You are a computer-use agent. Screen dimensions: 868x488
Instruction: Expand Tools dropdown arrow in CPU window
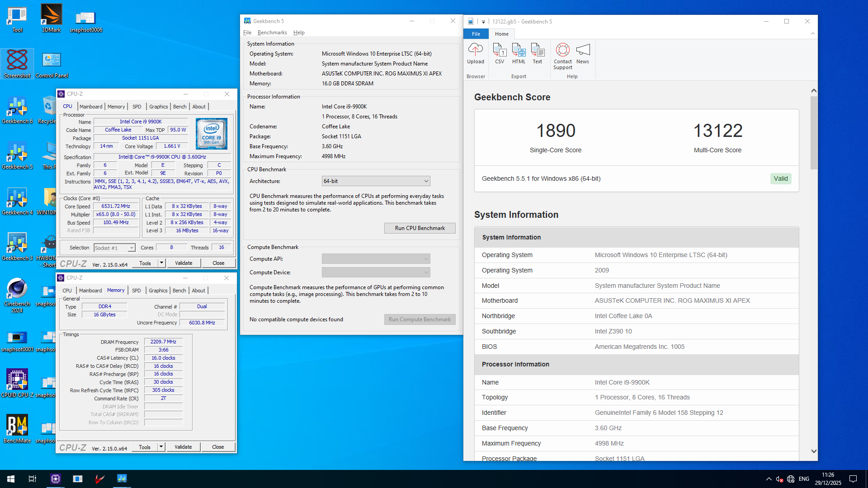[x=161, y=263]
